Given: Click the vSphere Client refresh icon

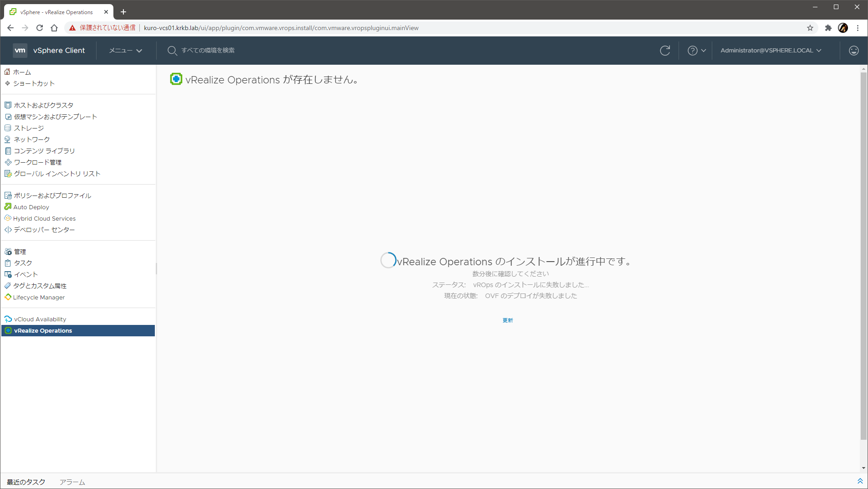Looking at the screenshot, I should tap(665, 51).
